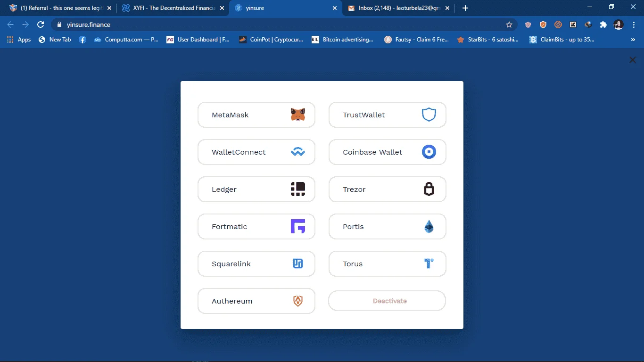The height and width of the screenshot is (362, 644).
Task: Connect with the MetaMask wallet option
Action: [256, 115]
